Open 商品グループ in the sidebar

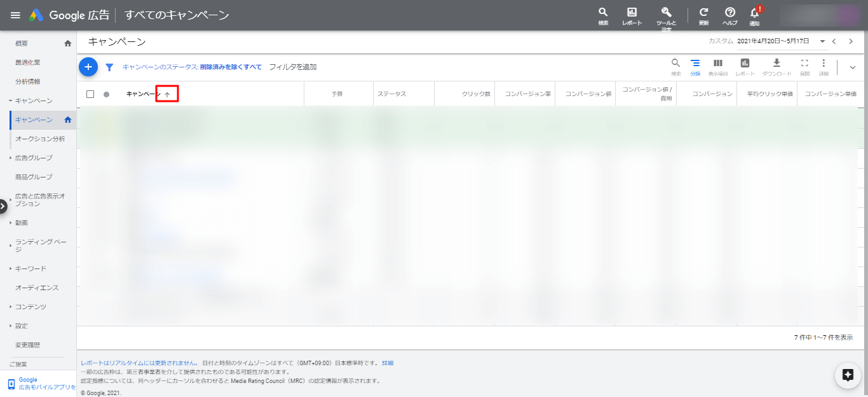coord(34,177)
